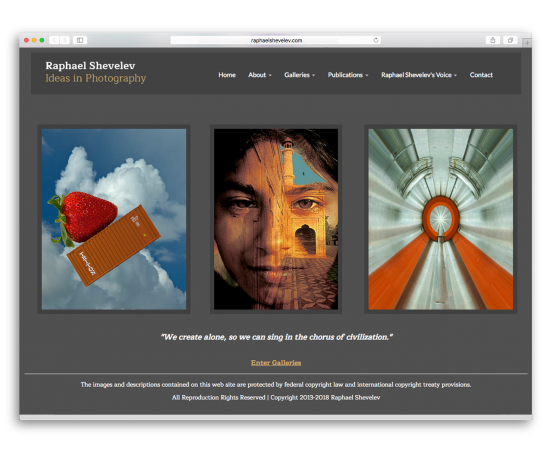Open the Publications dropdown menu

click(x=348, y=75)
